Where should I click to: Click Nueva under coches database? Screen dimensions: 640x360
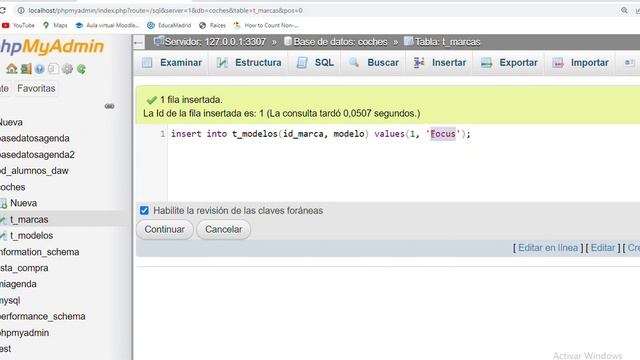coord(23,203)
